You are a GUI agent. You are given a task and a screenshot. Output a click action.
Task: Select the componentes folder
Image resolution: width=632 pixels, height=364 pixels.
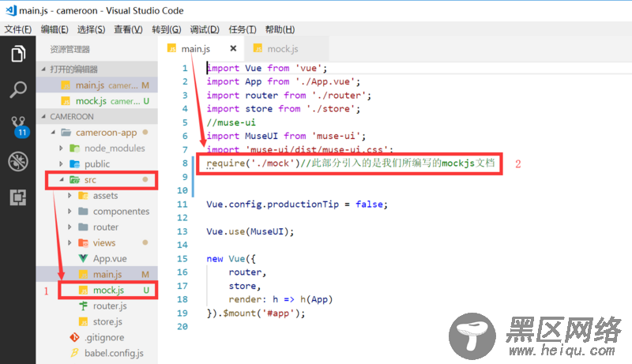(x=96, y=212)
